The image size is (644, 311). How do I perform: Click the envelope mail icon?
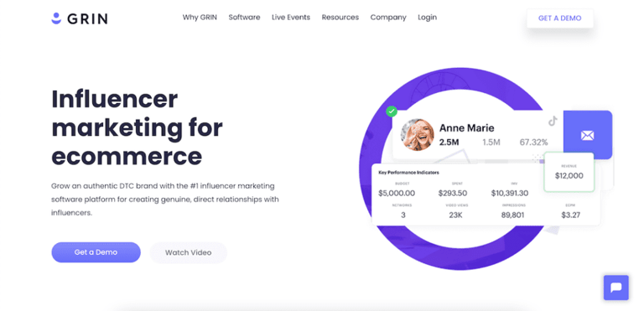click(x=587, y=135)
